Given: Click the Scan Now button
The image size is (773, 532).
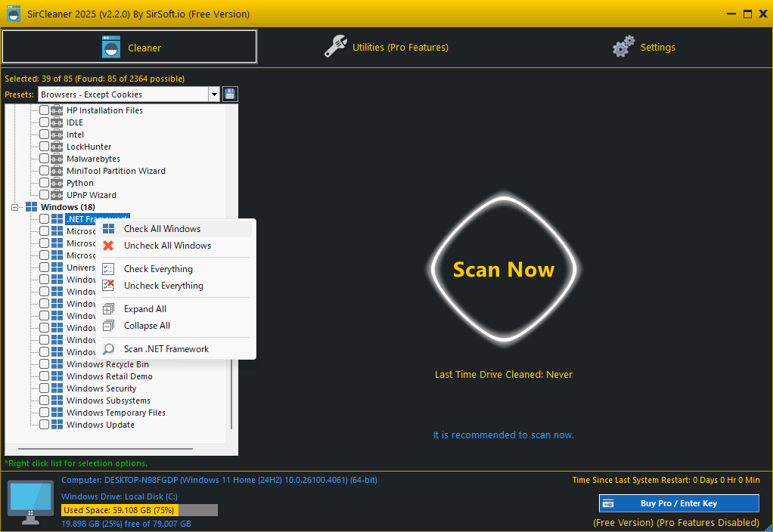Looking at the screenshot, I should click(x=503, y=269).
